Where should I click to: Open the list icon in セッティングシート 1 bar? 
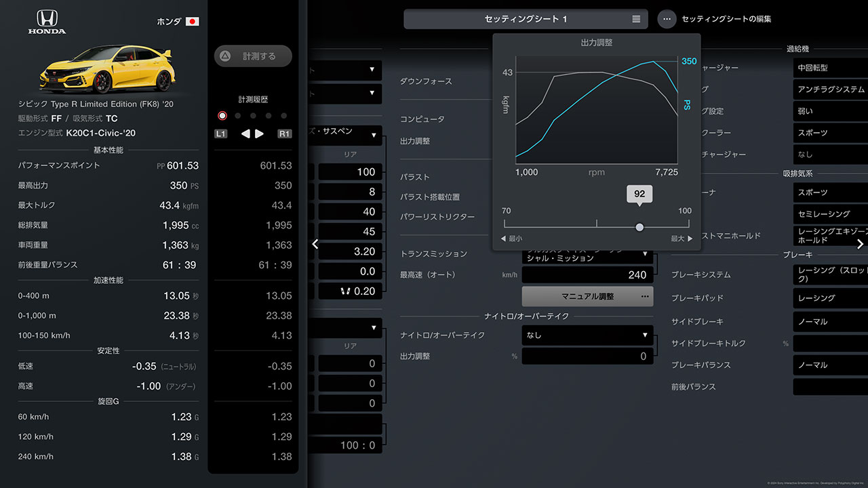tap(636, 19)
